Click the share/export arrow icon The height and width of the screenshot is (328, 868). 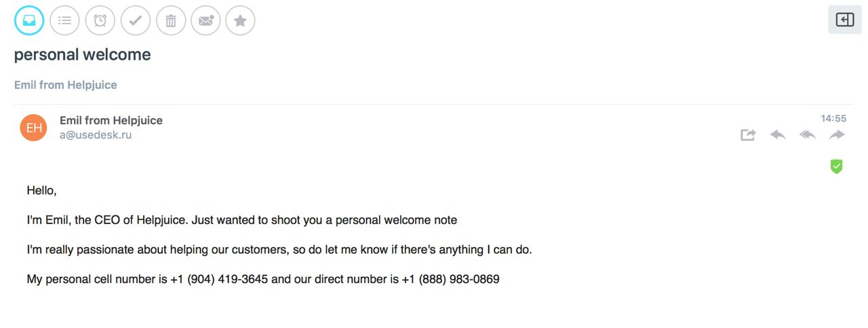pyautogui.click(x=748, y=135)
